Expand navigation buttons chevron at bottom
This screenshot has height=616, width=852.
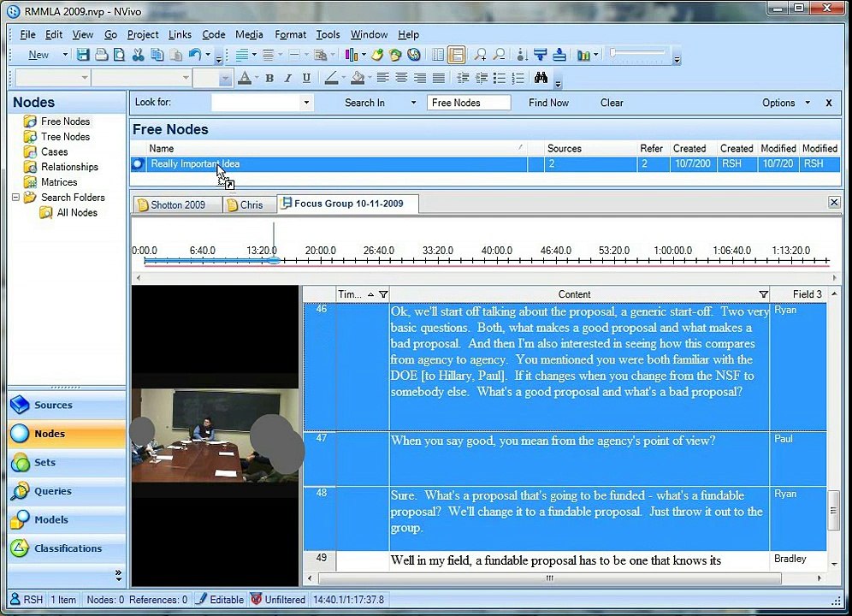pyautogui.click(x=118, y=575)
